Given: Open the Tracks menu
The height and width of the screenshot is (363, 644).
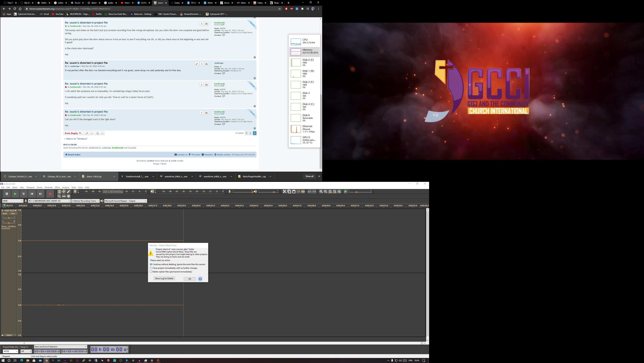Looking at the screenshot, I should pyautogui.click(x=40, y=187).
